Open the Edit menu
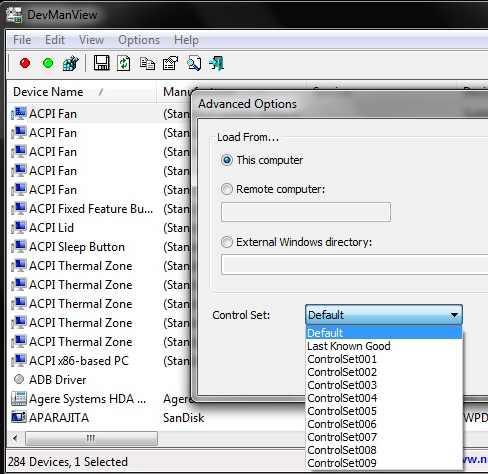 click(55, 40)
